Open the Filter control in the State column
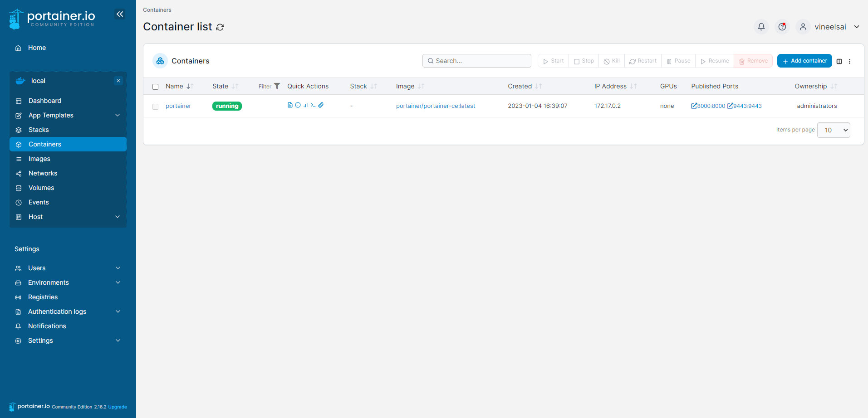 (277, 86)
